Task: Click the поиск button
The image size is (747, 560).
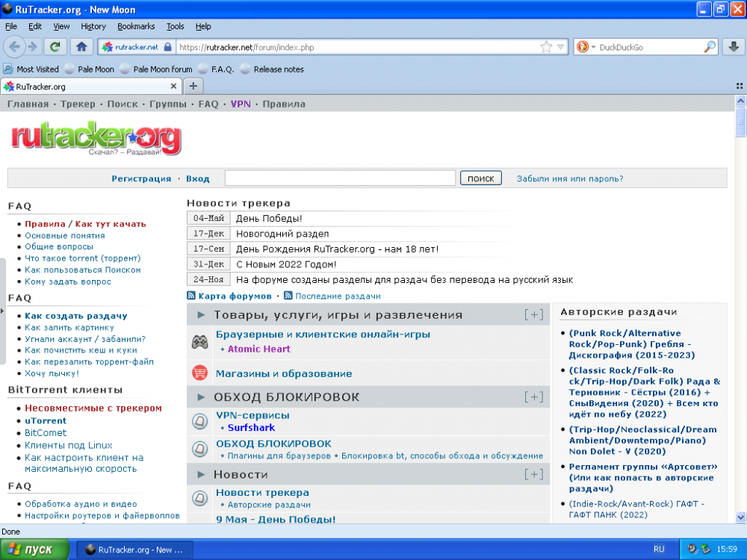Action: coord(480,178)
